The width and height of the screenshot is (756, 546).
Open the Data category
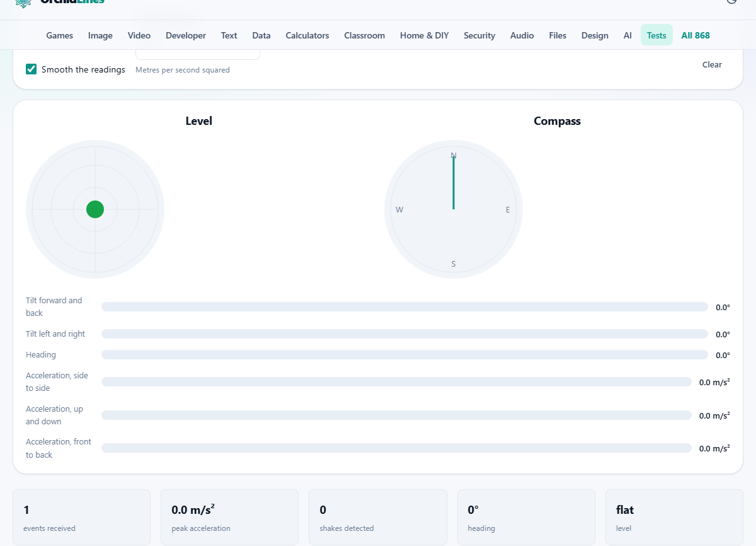pos(261,35)
